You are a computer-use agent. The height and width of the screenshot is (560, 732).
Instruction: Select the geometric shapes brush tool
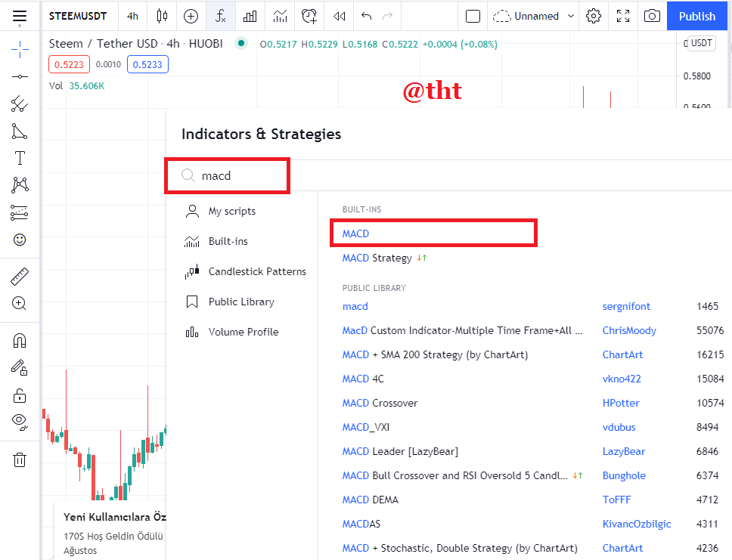(x=20, y=131)
